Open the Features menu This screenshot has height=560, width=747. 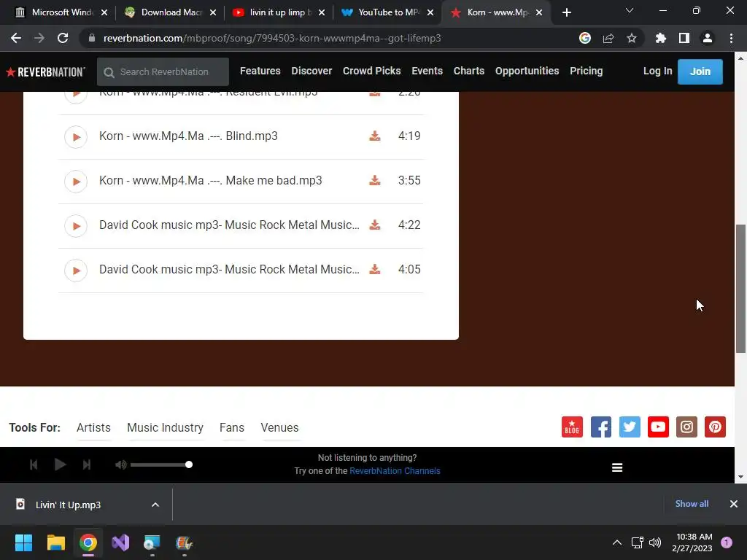point(260,71)
